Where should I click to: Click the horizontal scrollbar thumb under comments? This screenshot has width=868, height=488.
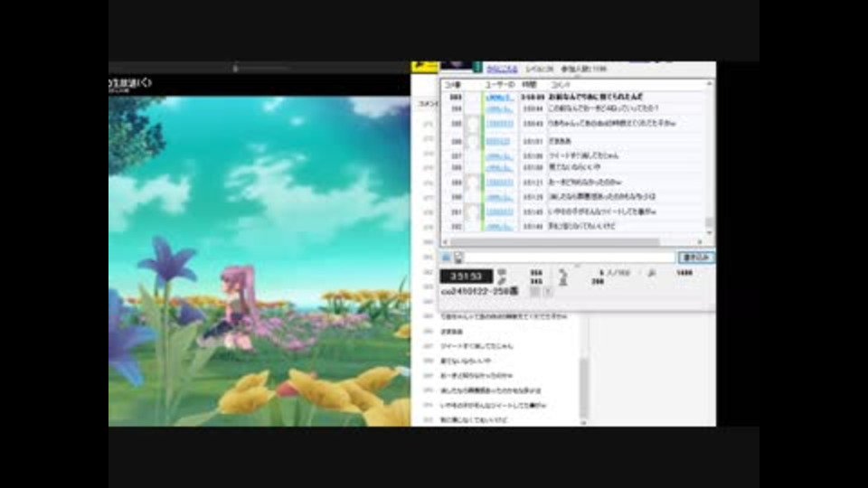pyautogui.click(x=554, y=242)
